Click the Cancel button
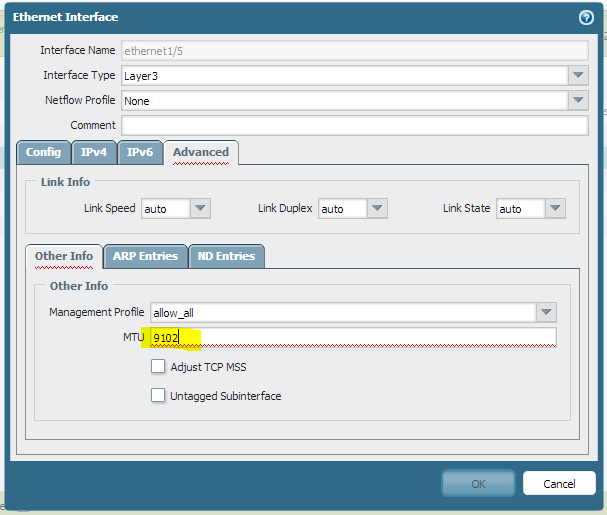Viewport: 607px width, 515px height. point(559,483)
